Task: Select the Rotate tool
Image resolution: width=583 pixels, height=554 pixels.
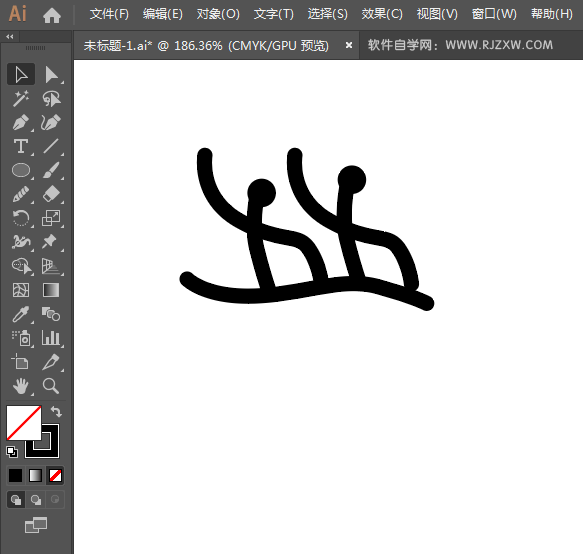Action: (x=21, y=218)
